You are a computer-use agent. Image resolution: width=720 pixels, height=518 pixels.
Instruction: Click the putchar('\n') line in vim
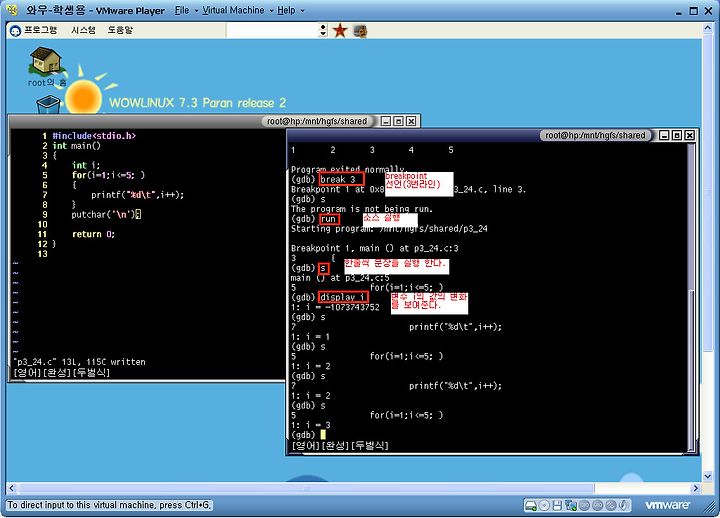point(106,214)
